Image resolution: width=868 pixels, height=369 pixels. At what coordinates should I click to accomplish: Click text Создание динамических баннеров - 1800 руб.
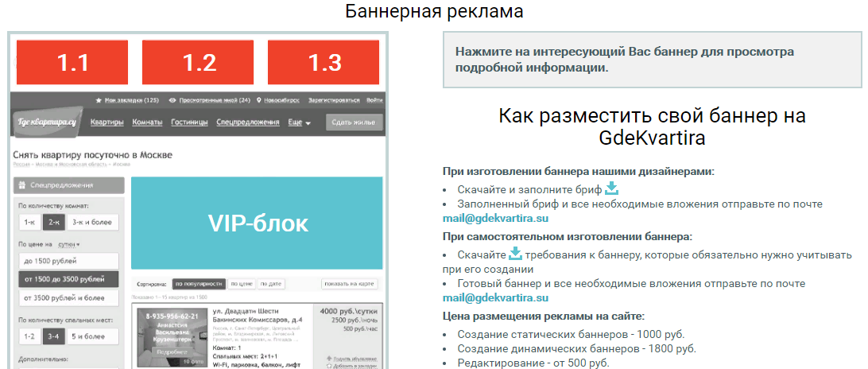pyautogui.click(x=577, y=348)
